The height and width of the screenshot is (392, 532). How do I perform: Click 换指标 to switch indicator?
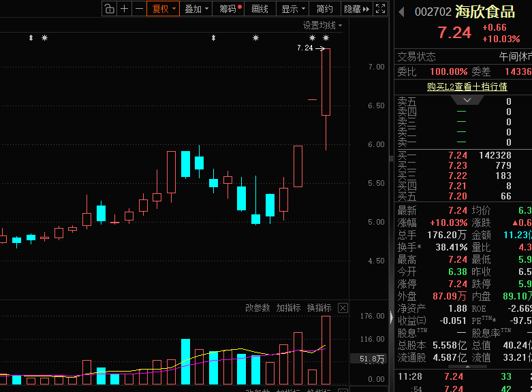(319, 308)
